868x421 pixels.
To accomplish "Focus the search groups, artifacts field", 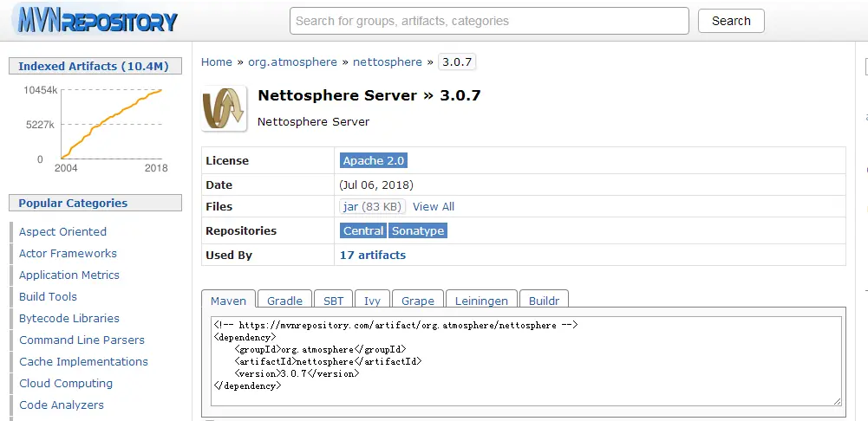I will tap(489, 21).
